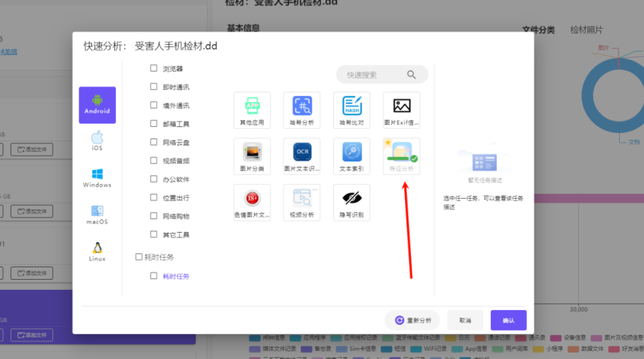The height and width of the screenshot is (359, 644).
Task: Check the 网络购物 checkbox
Action: 153,216
